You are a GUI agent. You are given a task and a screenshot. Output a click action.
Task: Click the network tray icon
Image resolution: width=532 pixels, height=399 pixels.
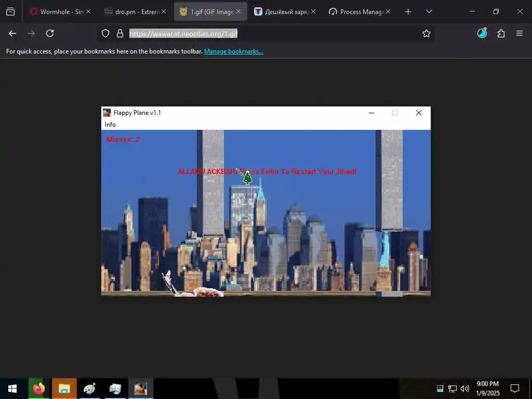(453, 389)
